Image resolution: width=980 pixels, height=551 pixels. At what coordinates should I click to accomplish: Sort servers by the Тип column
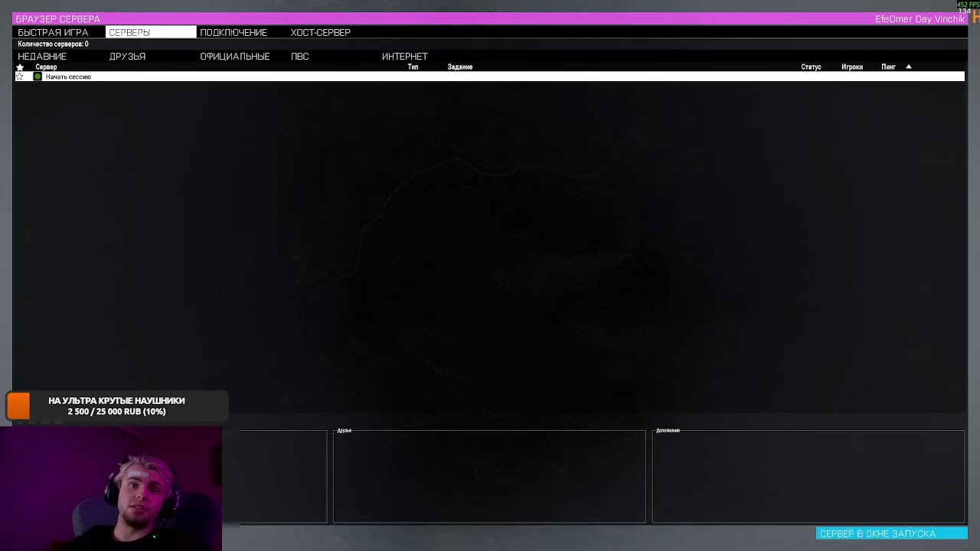(413, 67)
